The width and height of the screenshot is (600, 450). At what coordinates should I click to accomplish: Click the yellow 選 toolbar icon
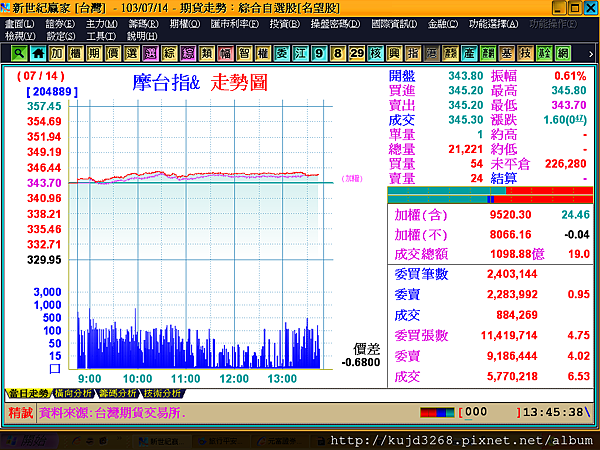pyautogui.click(x=132, y=53)
